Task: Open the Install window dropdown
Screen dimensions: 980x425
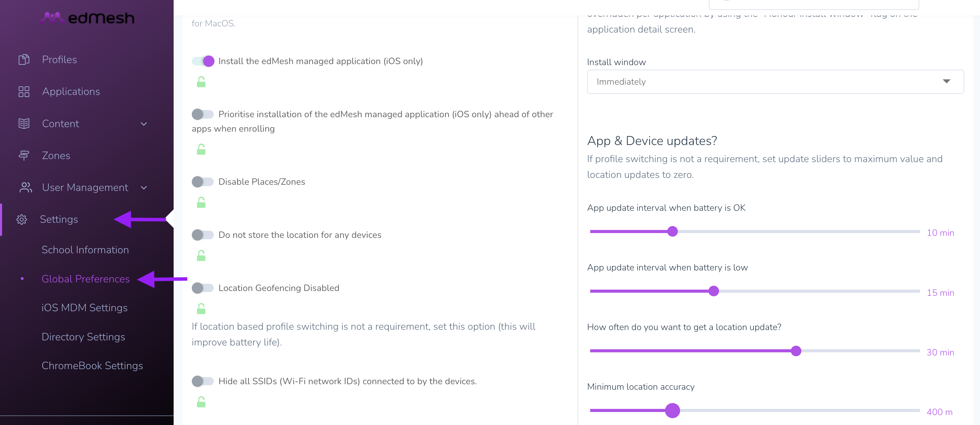Action: click(775, 82)
